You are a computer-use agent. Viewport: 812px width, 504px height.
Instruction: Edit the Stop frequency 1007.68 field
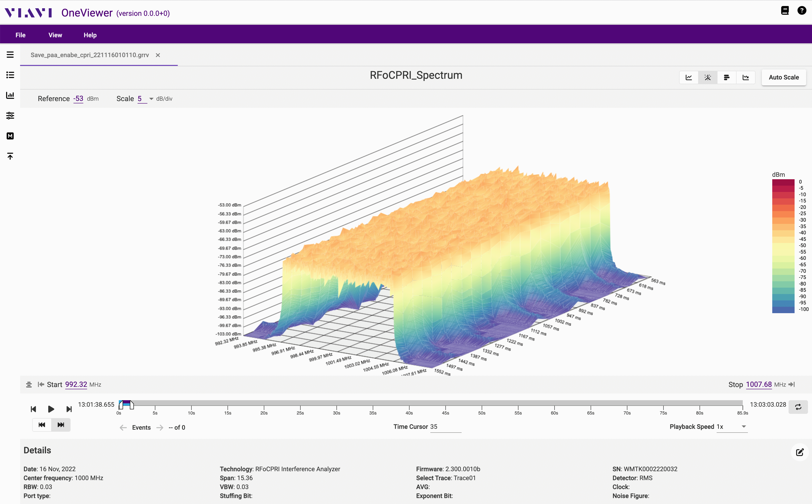759,384
